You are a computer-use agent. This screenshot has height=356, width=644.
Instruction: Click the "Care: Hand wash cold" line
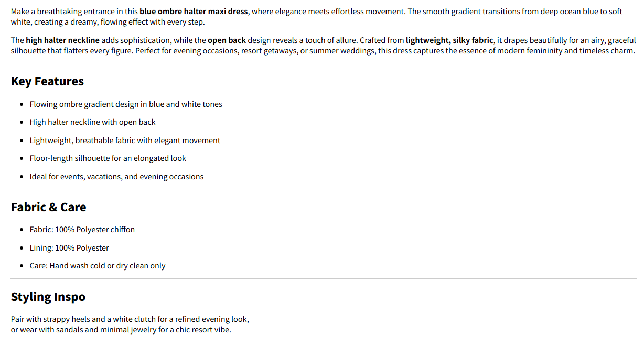pyautogui.click(x=97, y=266)
